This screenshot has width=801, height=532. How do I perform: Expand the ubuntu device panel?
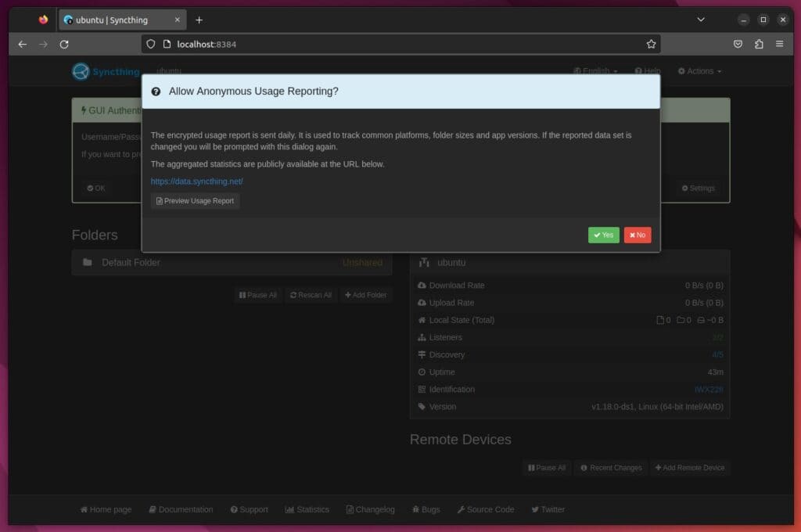tap(569, 263)
